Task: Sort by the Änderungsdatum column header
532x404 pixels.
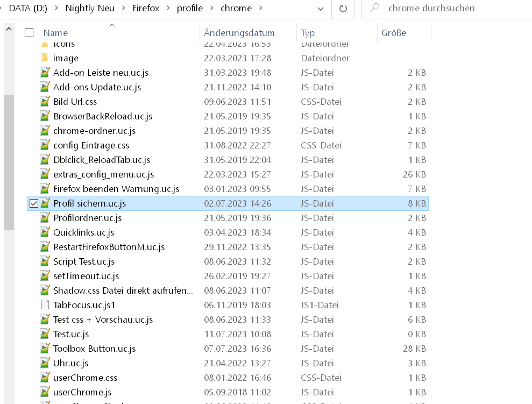Action: click(239, 33)
